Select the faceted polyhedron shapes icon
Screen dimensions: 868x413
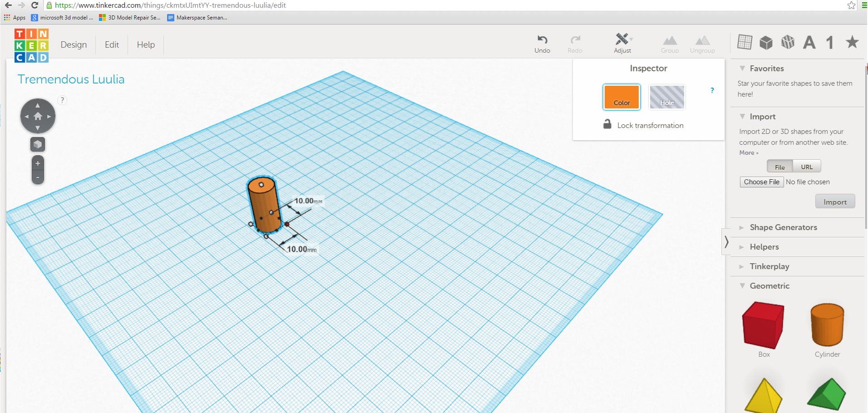[x=788, y=42]
